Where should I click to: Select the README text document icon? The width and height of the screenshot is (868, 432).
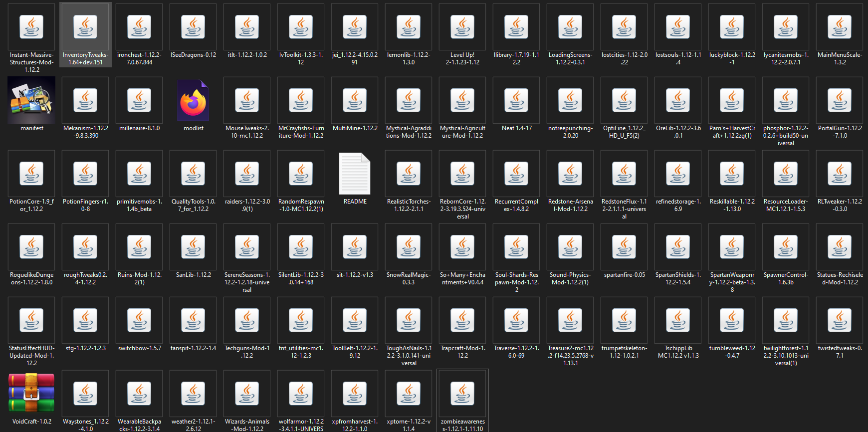[355, 174]
